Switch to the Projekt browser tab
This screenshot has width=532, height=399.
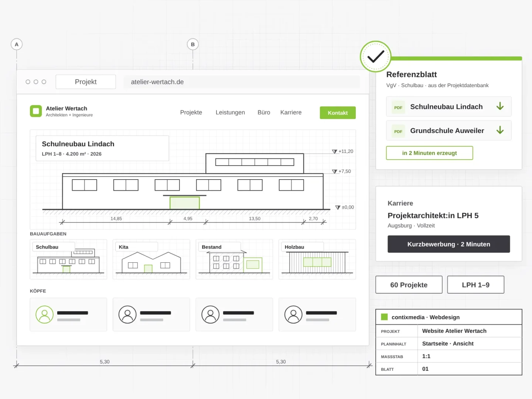[86, 82]
